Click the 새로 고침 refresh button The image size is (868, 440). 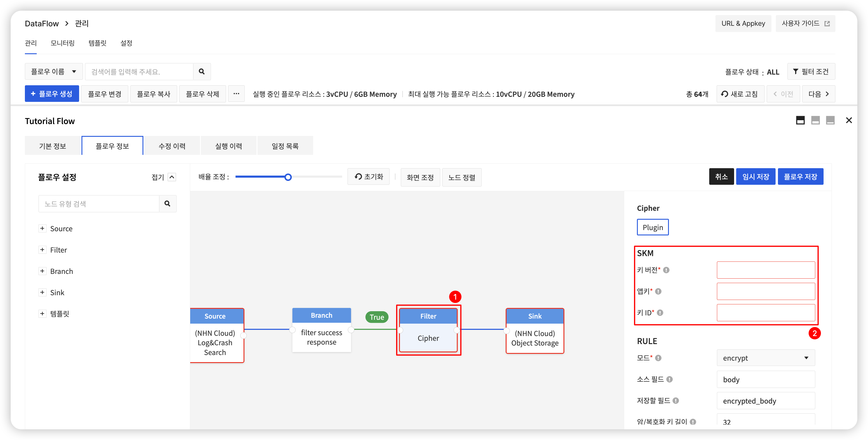740,94
